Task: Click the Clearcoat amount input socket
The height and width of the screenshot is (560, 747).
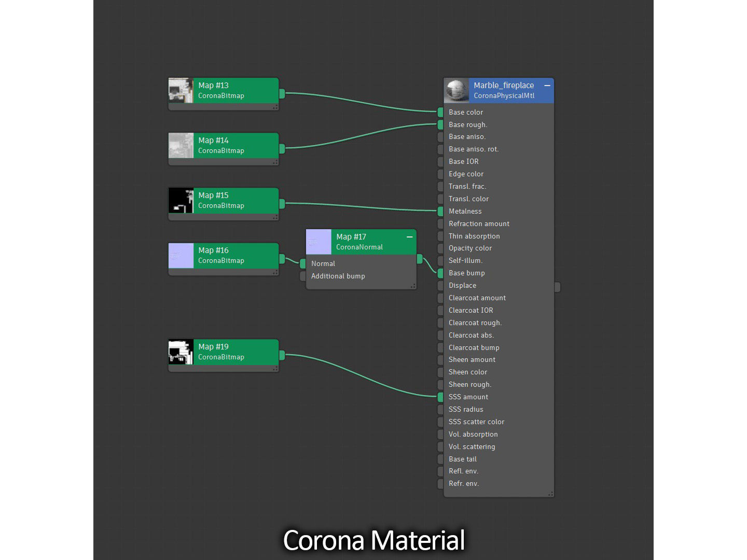Action: 440,298
